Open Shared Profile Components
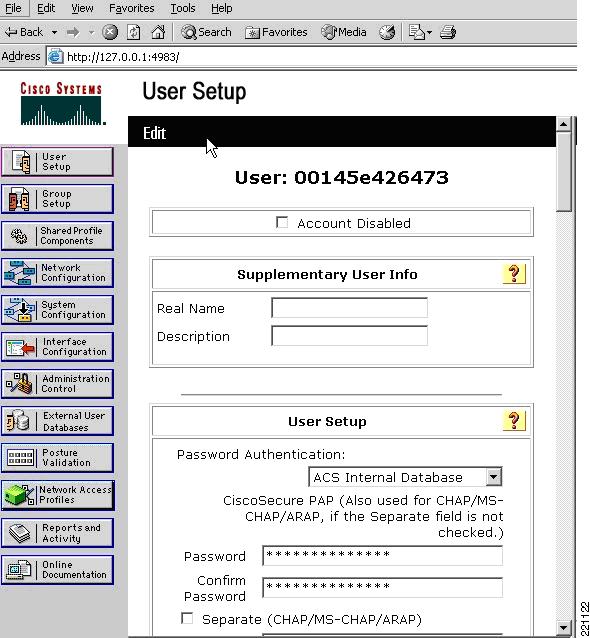This screenshot has height=638, width=590. [x=57, y=236]
